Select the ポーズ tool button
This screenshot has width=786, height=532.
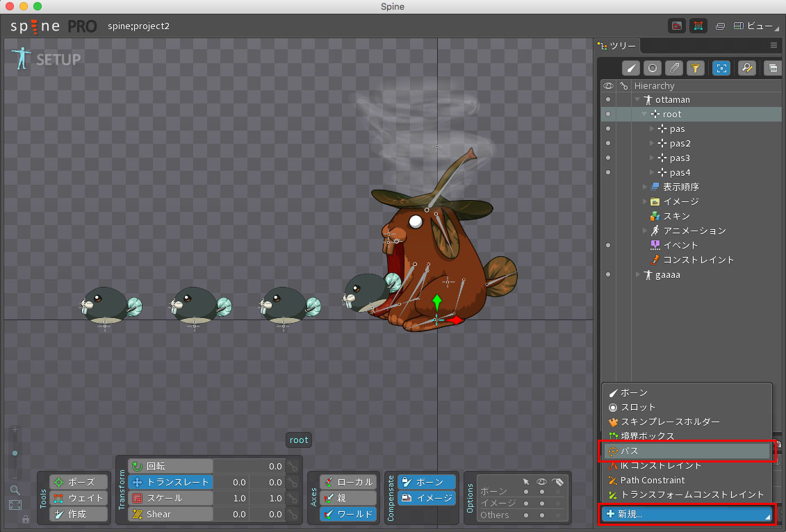tap(79, 482)
